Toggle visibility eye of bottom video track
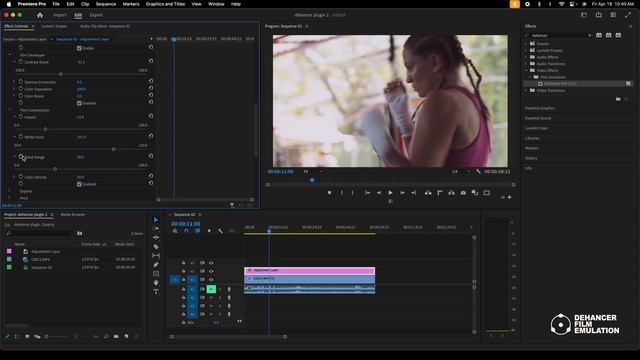 (x=211, y=280)
